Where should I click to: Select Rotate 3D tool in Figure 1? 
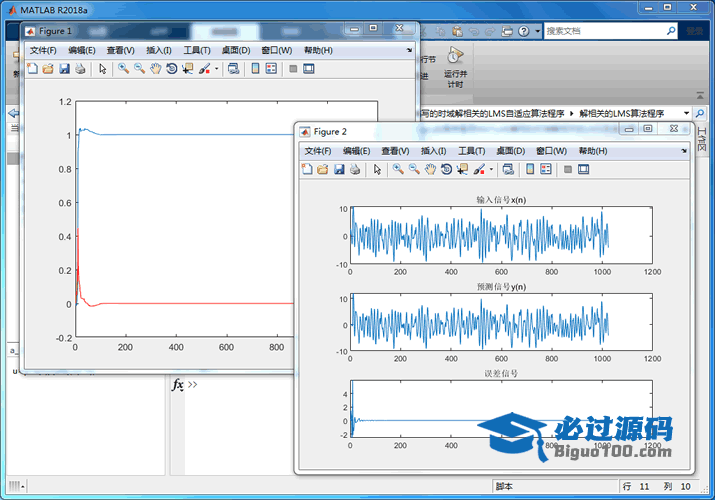pos(171,69)
